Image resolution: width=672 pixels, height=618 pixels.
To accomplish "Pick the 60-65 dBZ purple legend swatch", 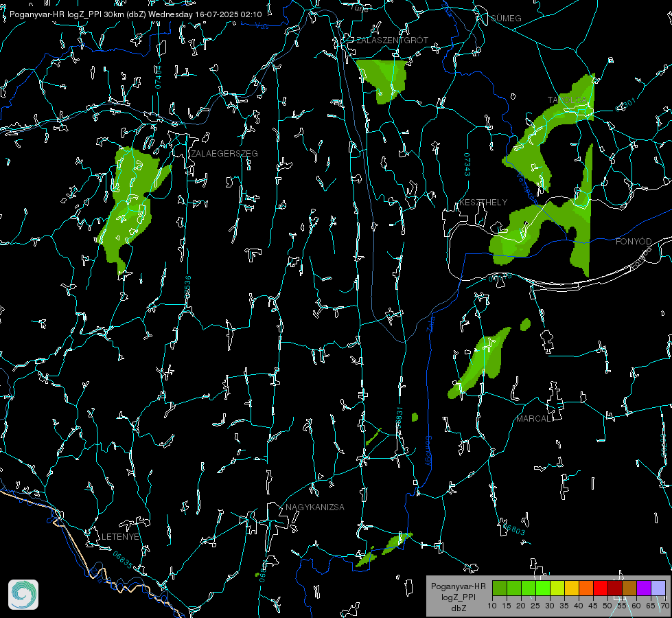I will pyautogui.click(x=644, y=588).
